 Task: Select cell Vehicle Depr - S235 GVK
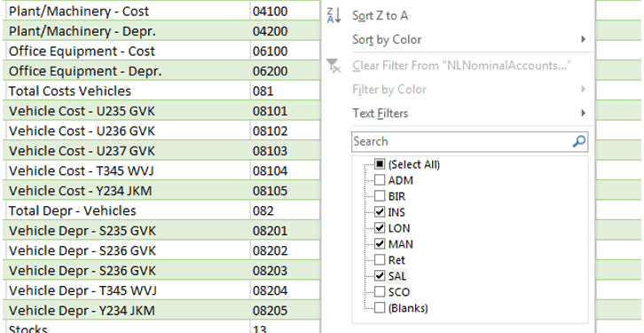pyautogui.click(x=127, y=230)
